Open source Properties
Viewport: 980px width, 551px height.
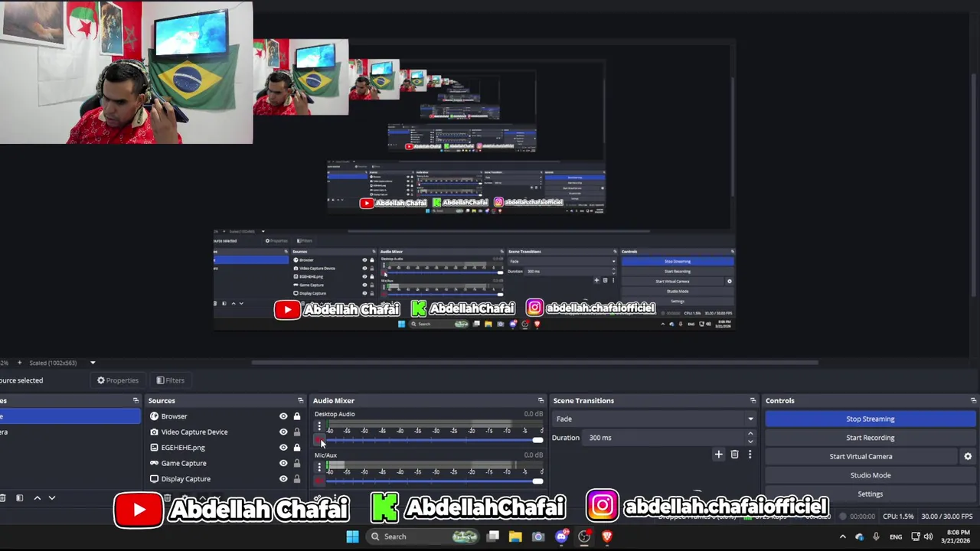(117, 380)
